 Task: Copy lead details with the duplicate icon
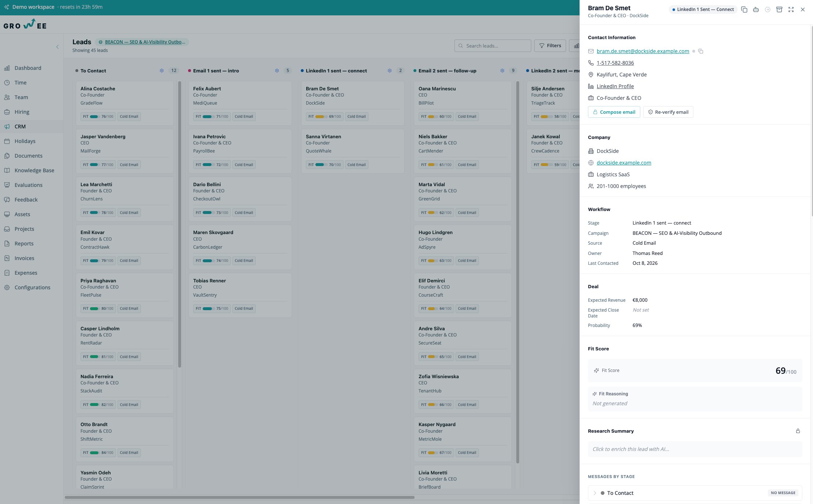click(x=744, y=10)
